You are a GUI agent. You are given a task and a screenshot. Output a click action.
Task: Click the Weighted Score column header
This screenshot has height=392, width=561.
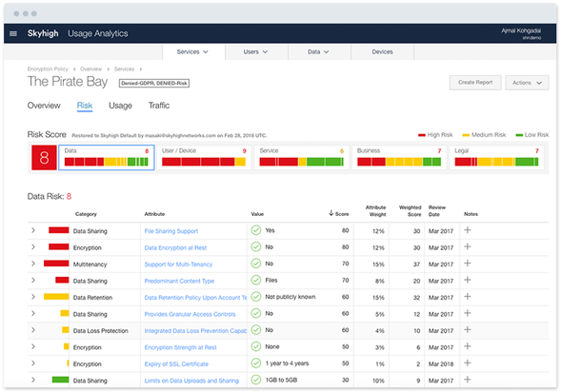(410, 211)
